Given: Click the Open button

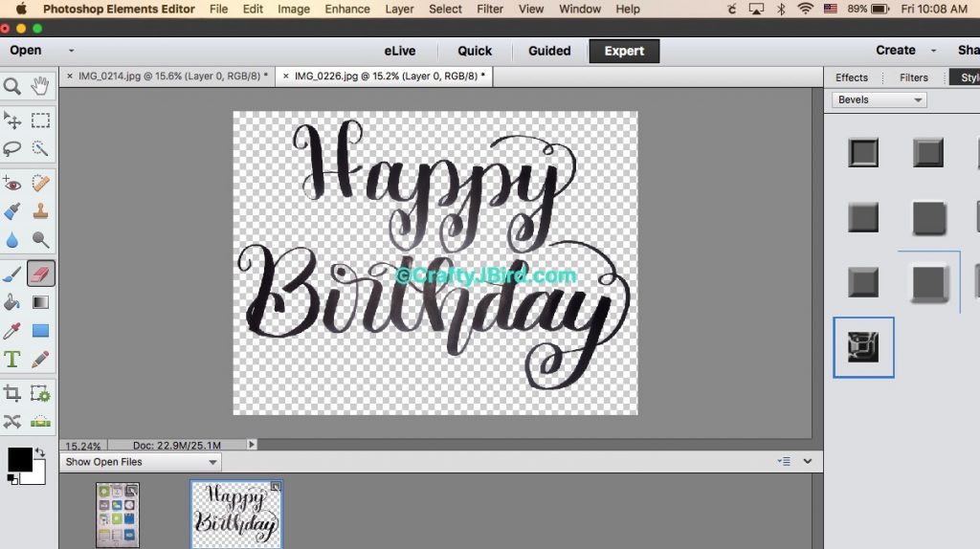Looking at the screenshot, I should tap(26, 51).
